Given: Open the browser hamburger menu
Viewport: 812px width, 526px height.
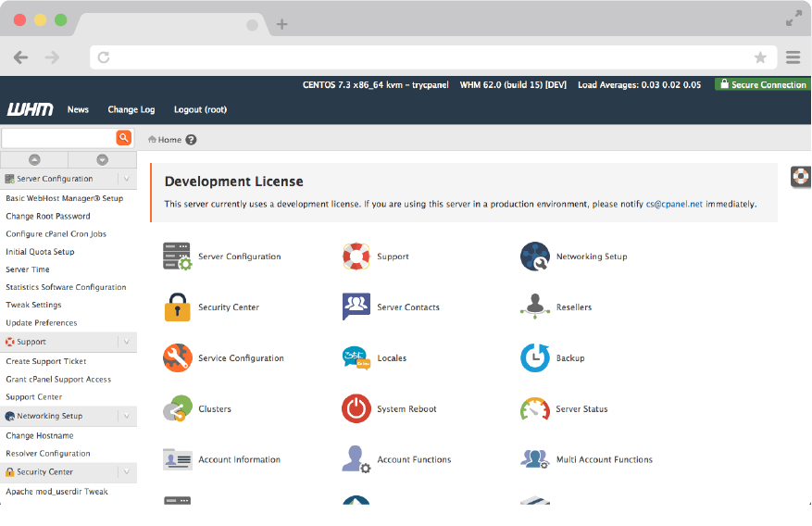Looking at the screenshot, I should [x=793, y=56].
